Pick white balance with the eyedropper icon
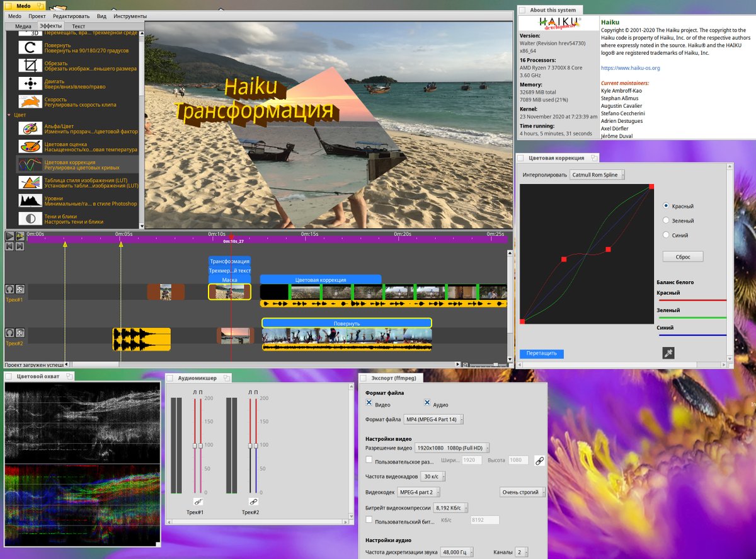 [x=668, y=353]
